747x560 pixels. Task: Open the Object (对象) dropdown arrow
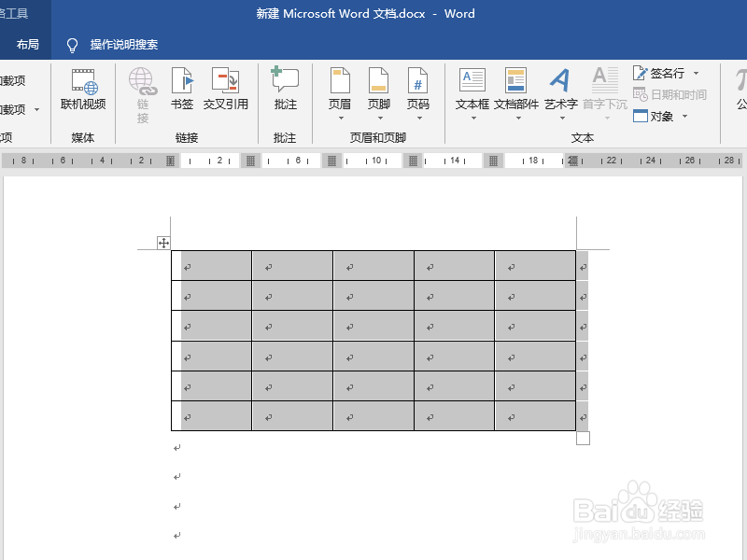tap(684, 116)
